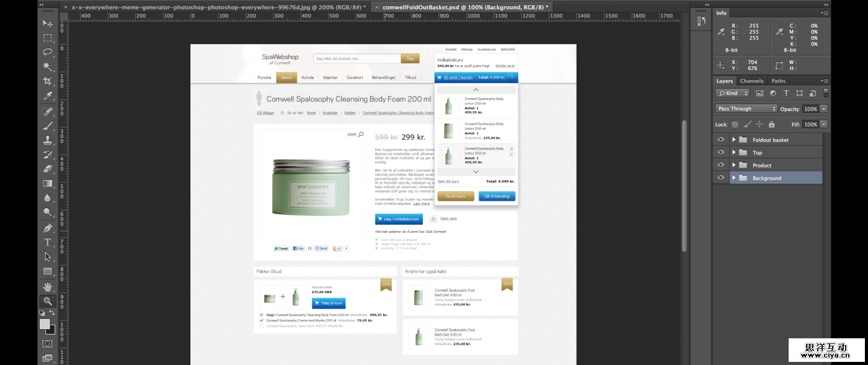
Task: Open the Fill slider dropdown arrow
Action: [x=824, y=124]
